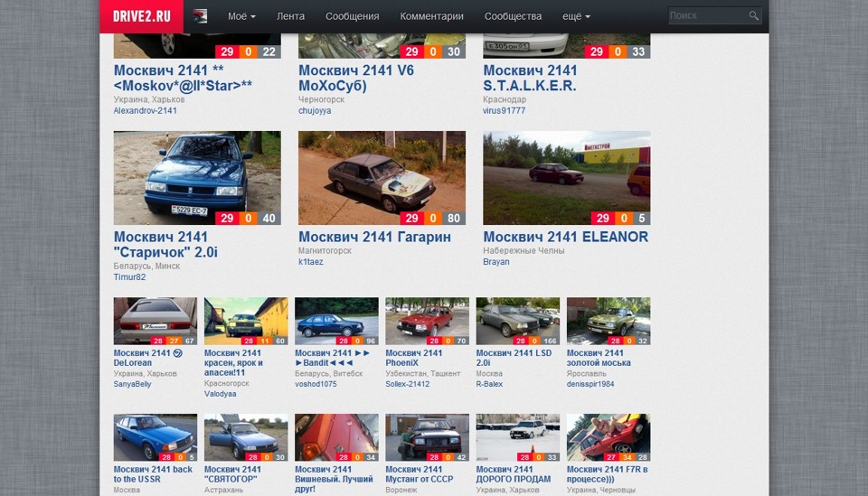Open Москвич 2141 Мустанг от СССР link
The height and width of the screenshot is (496, 868).
419,474
